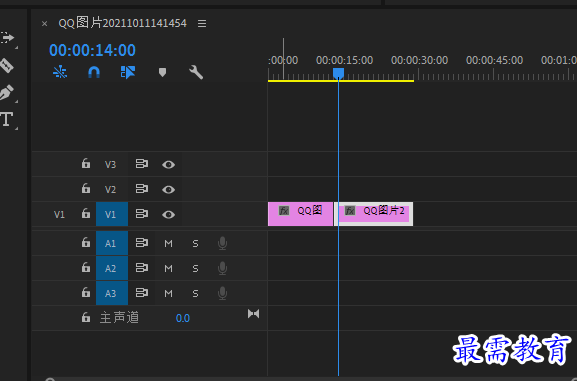Image resolution: width=577 pixels, height=381 pixels.
Task: Solo audio track A1
Action: [x=195, y=244]
